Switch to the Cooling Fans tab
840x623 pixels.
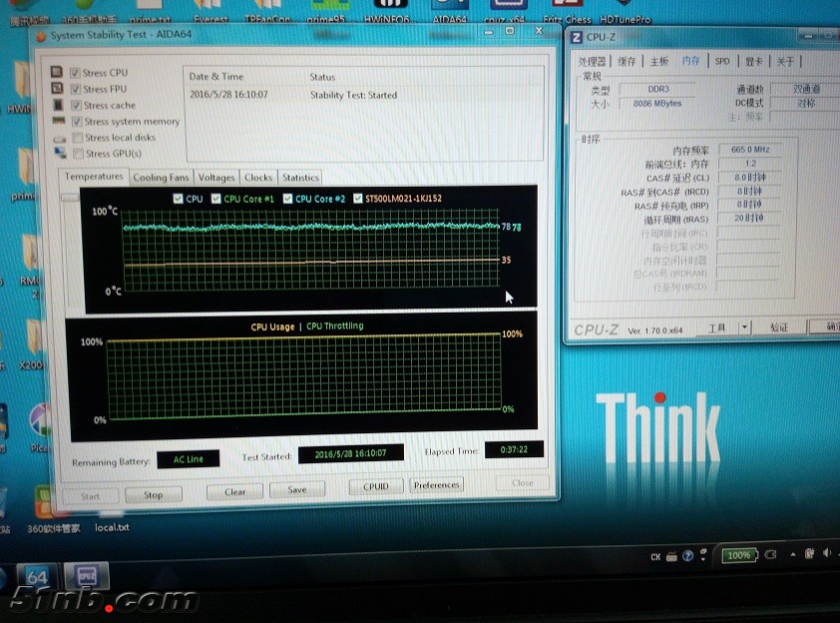(161, 178)
